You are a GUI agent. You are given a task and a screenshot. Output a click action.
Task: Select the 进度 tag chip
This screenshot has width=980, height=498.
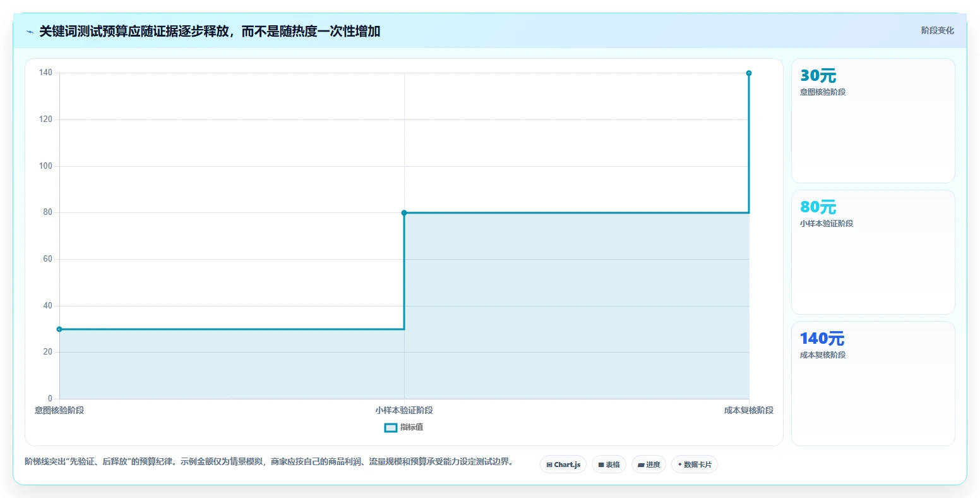[x=648, y=465]
